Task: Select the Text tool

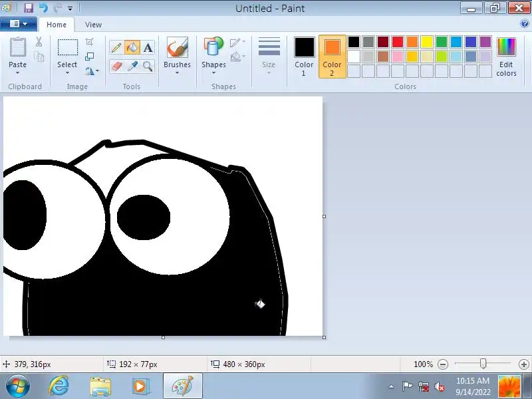Action: [x=148, y=47]
